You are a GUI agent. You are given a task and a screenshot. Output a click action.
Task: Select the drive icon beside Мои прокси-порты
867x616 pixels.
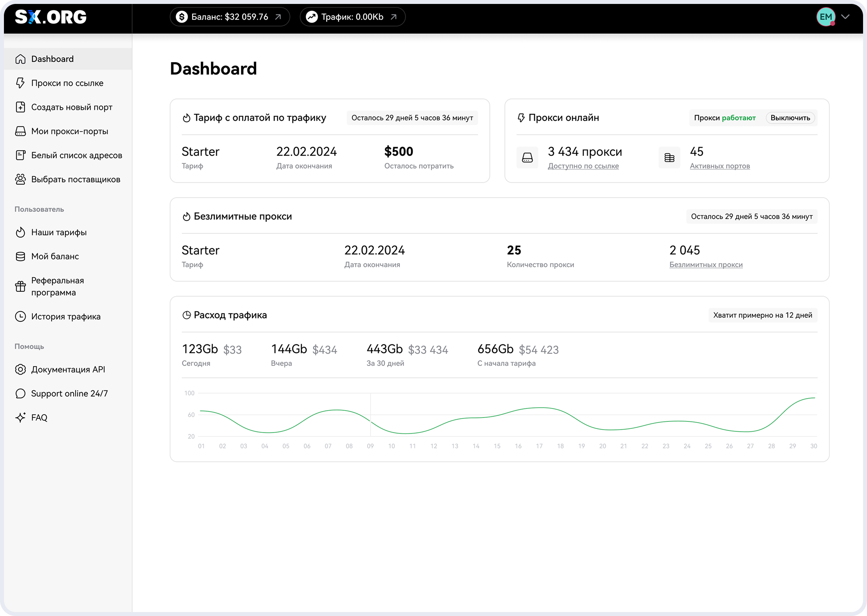pyautogui.click(x=20, y=131)
